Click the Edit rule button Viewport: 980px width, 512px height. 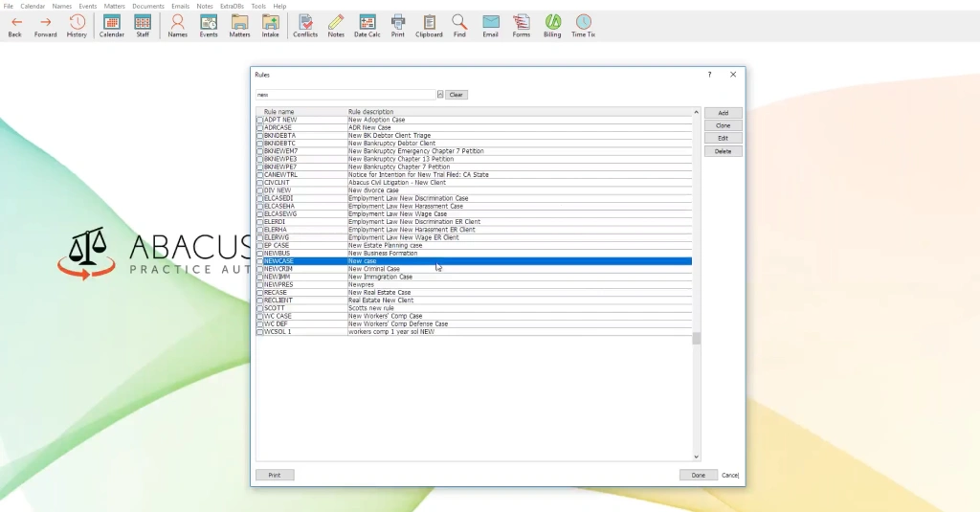(x=724, y=138)
